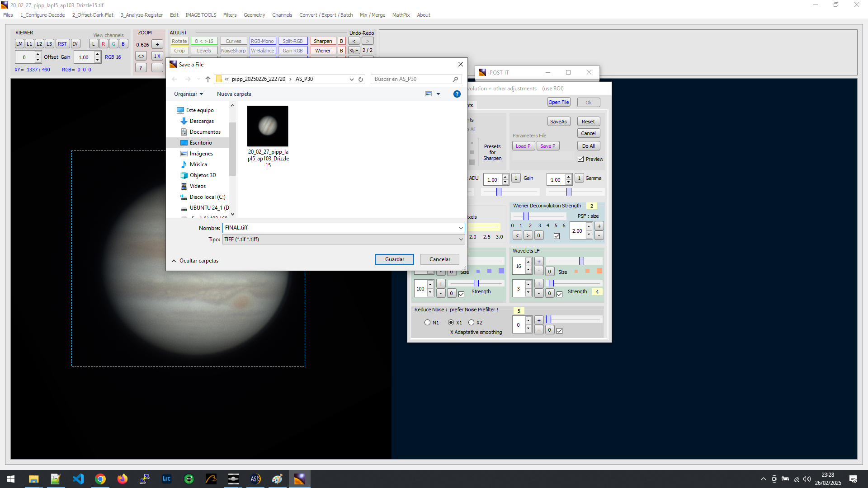
Task: Click the up-folder arrow in Save dialog
Action: pyautogui.click(x=208, y=79)
